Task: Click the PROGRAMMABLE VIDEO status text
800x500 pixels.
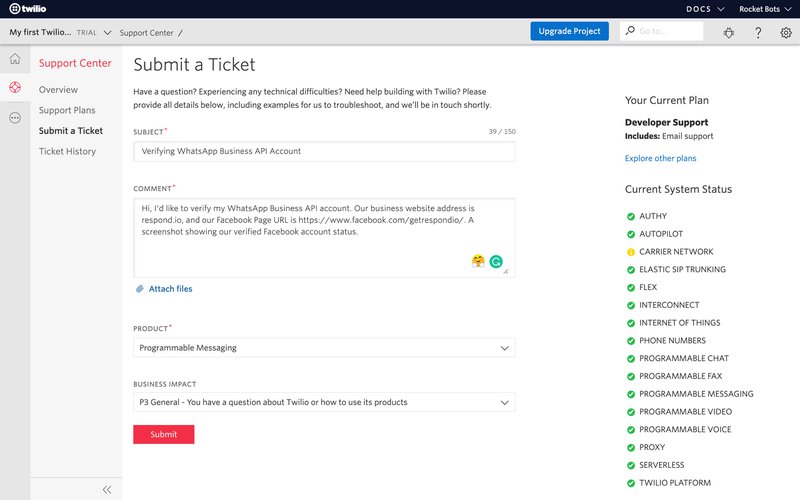Action: (685, 412)
